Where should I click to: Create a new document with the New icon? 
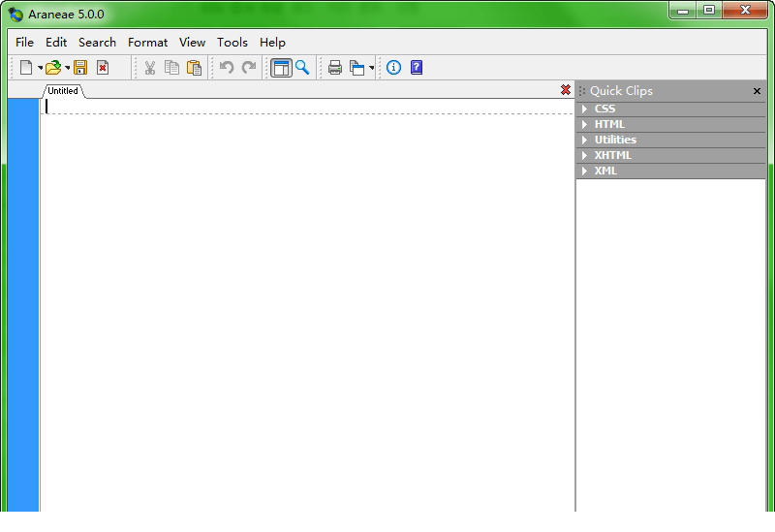[26, 68]
